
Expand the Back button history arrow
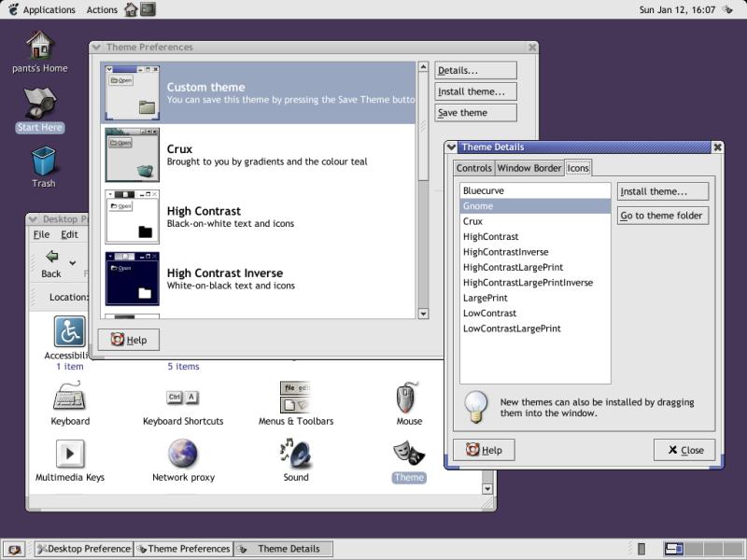[x=73, y=263]
